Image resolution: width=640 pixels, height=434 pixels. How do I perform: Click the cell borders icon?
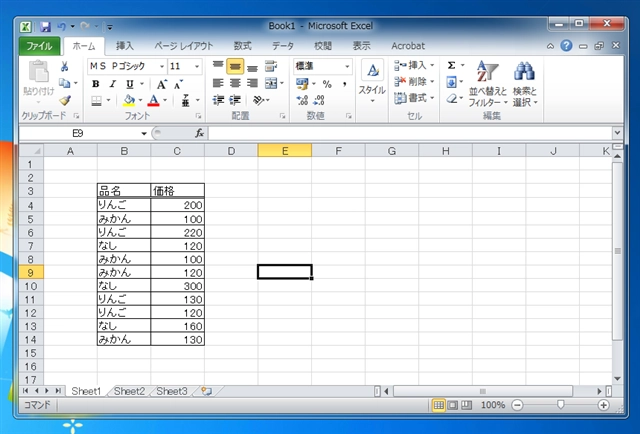[x=96, y=100]
